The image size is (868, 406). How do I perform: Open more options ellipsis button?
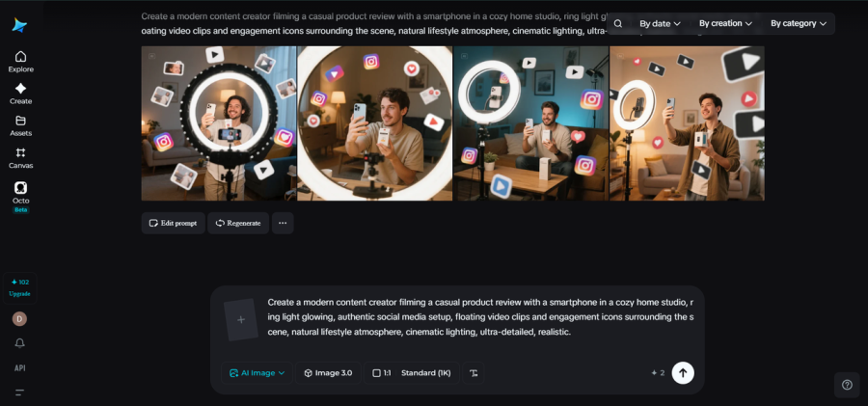[283, 223]
